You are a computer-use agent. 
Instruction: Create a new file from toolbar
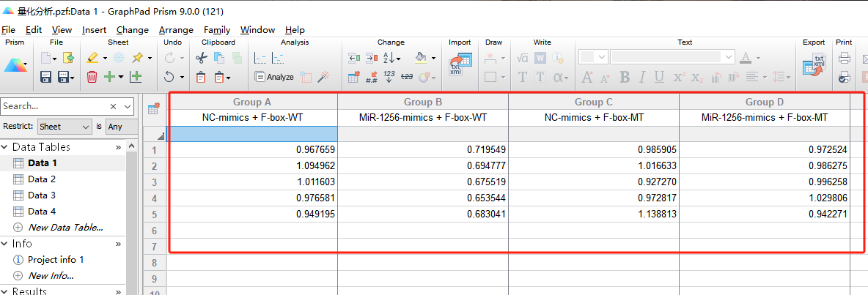pos(46,57)
